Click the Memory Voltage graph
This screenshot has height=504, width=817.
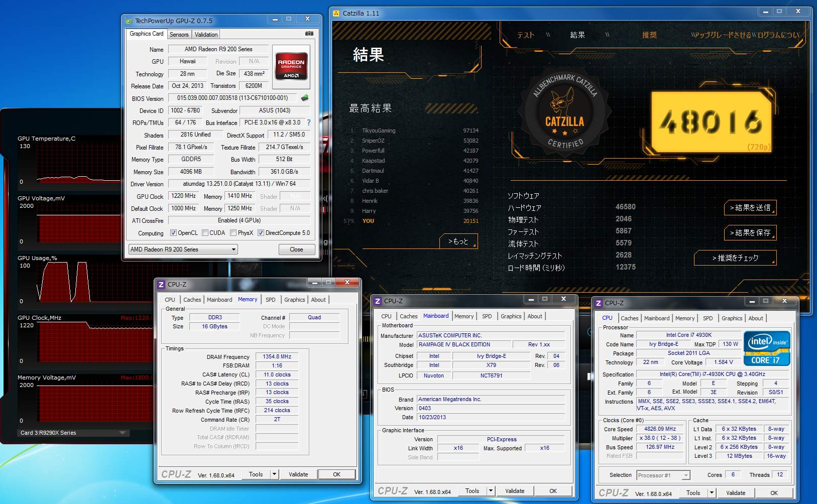point(94,403)
